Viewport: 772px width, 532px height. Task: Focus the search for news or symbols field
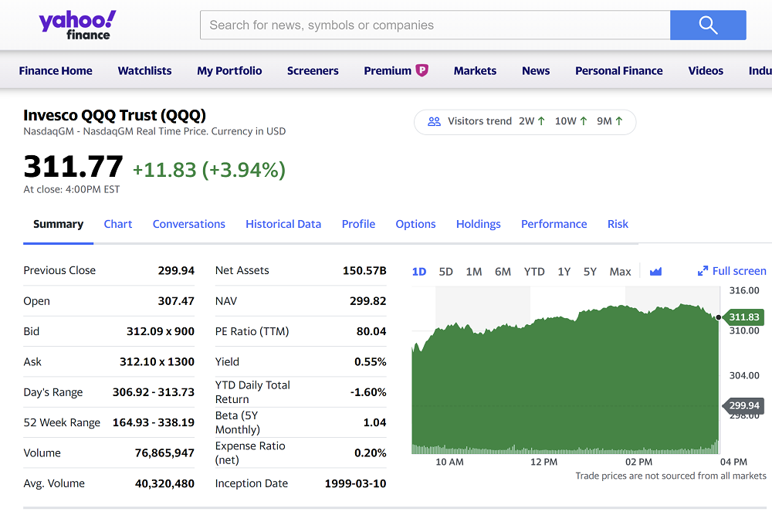click(x=435, y=25)
